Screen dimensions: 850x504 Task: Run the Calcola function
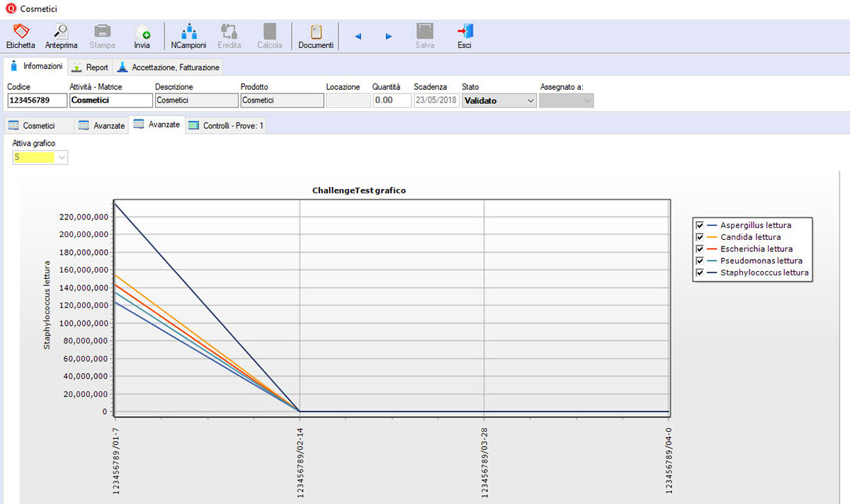click(269, 35)
